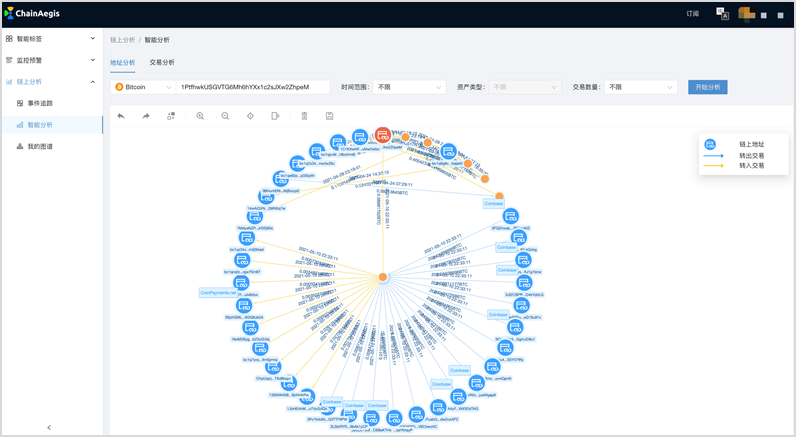Click the Bitcoin address input field
Viewport: 796px width, 437px height.
click(253, 87)
